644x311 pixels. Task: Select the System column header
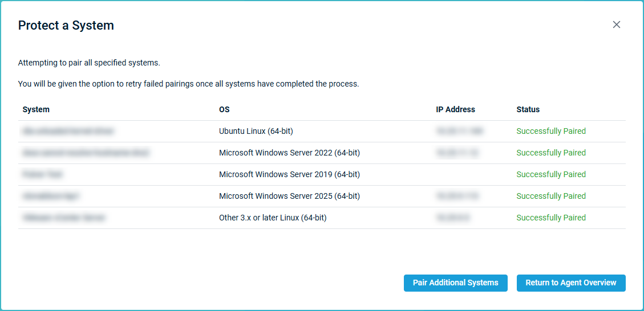(x=36, y=109)
